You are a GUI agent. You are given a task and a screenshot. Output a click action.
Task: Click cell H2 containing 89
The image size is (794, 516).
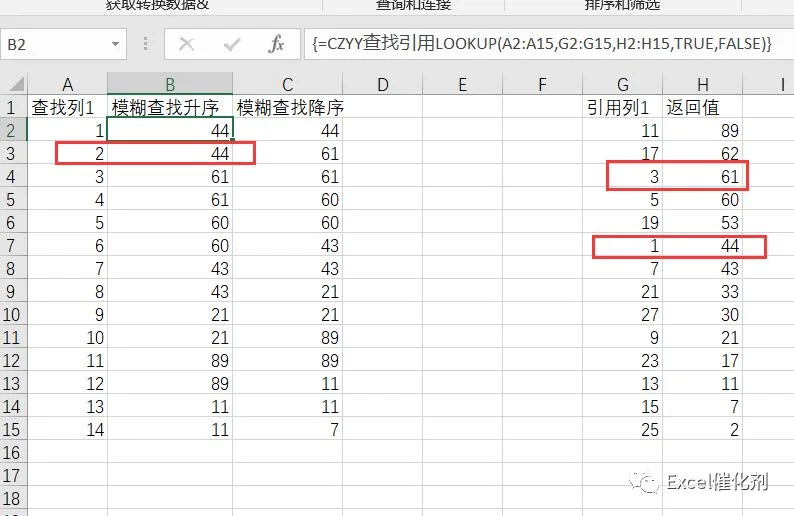click(702, 130)
